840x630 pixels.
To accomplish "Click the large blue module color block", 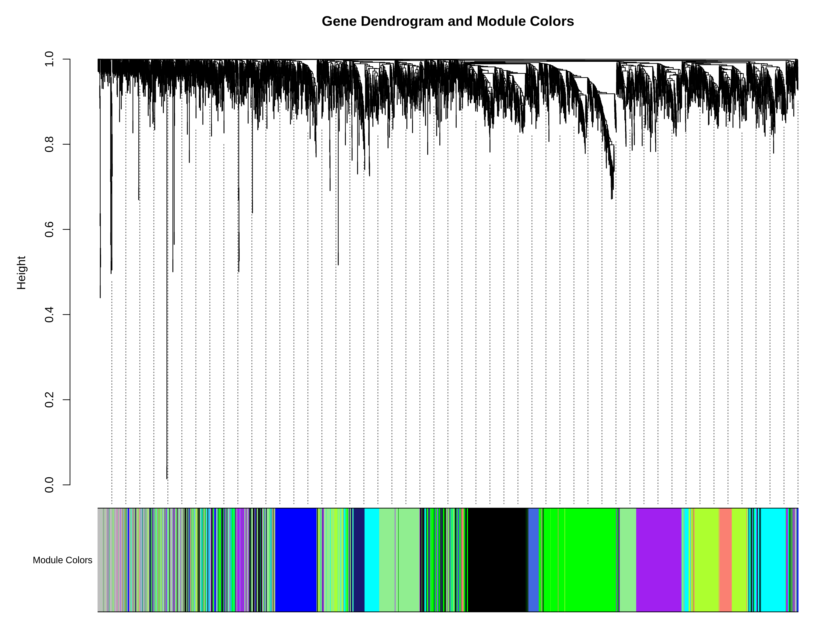I will tap(296, 560).
